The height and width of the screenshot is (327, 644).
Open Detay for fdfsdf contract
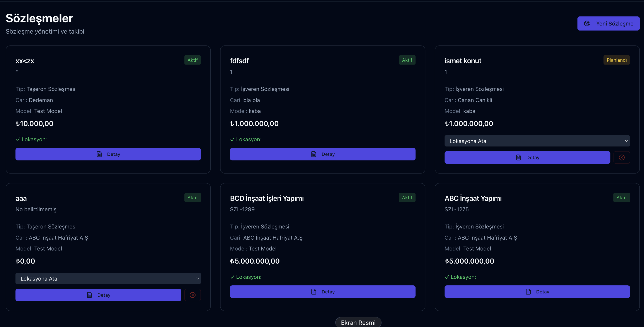coord(322,154)
